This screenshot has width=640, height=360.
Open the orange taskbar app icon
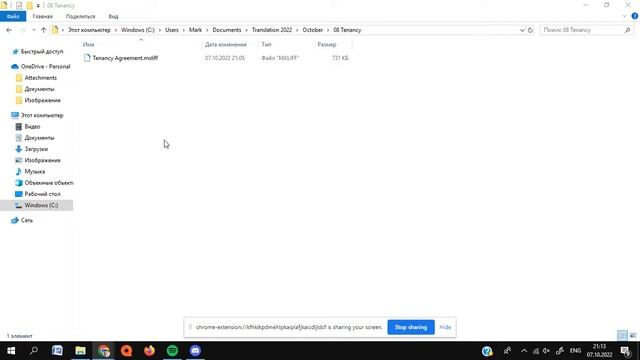127,351
